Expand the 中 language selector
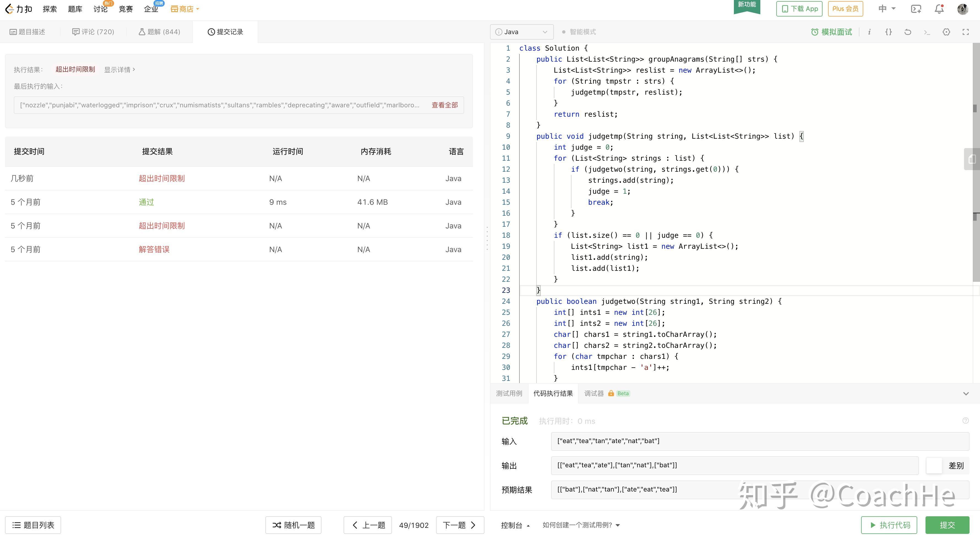Image resolution: width=980 pixels, height=535 pixels. (x=887, y=9)
